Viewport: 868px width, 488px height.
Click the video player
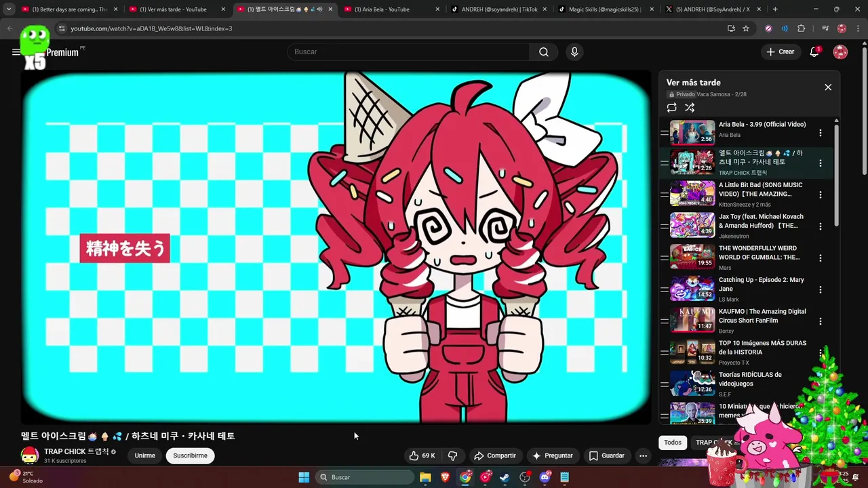(x=336, y=248)
